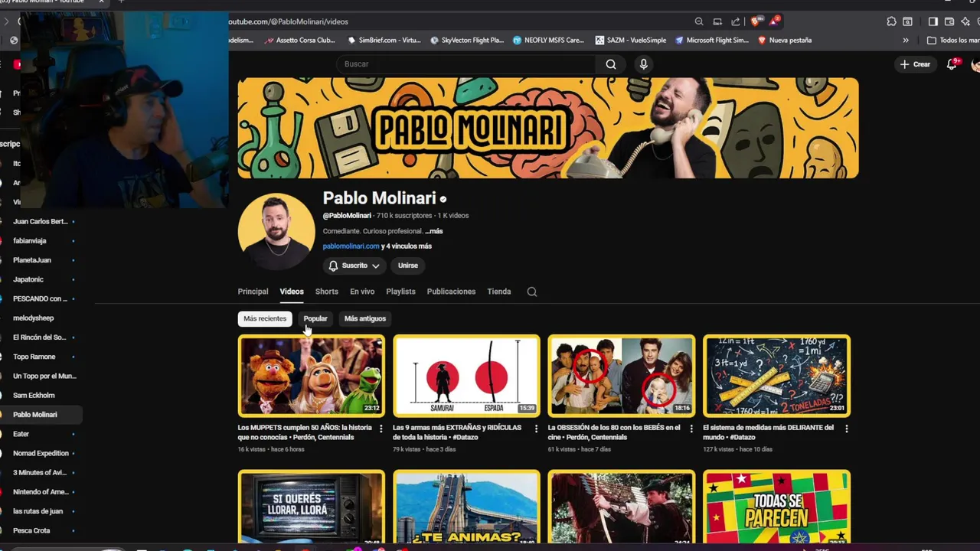Open options menu for La OBSESIÓN video
This screenshot has width=980, height=551.
(691, 429)
